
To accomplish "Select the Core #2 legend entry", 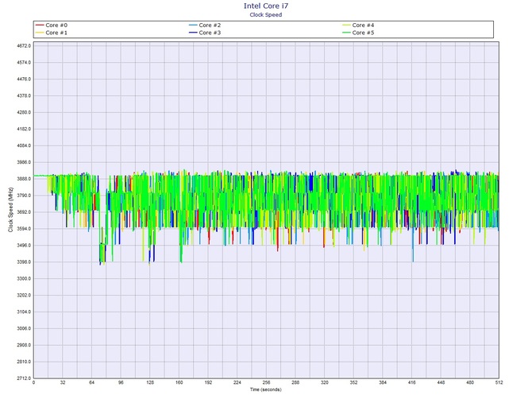I will (x=205, y=25).
